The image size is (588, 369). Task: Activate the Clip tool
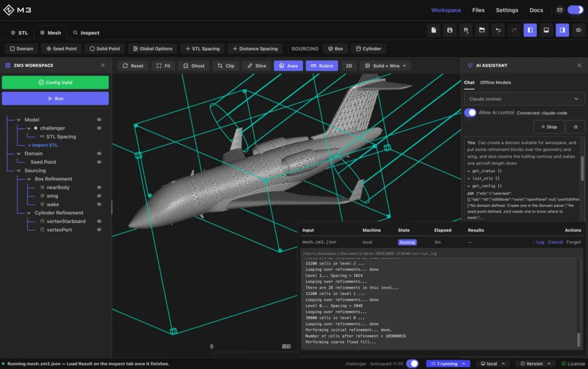226,65
